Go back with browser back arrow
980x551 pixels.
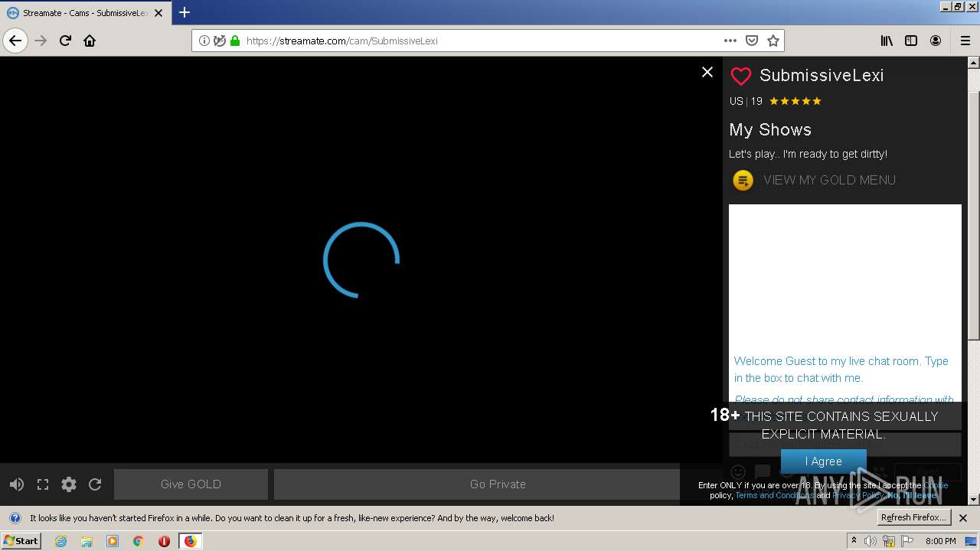pos(15,41)
